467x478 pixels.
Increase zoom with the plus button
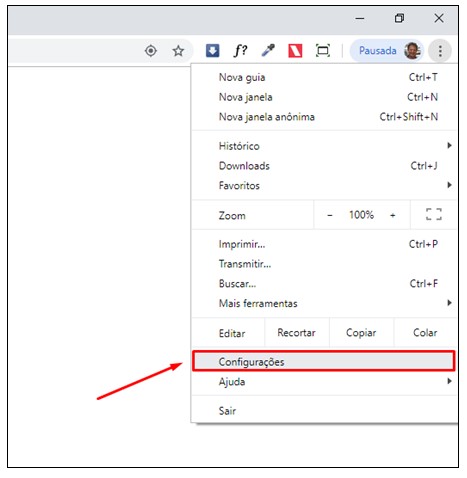point(393,215)
